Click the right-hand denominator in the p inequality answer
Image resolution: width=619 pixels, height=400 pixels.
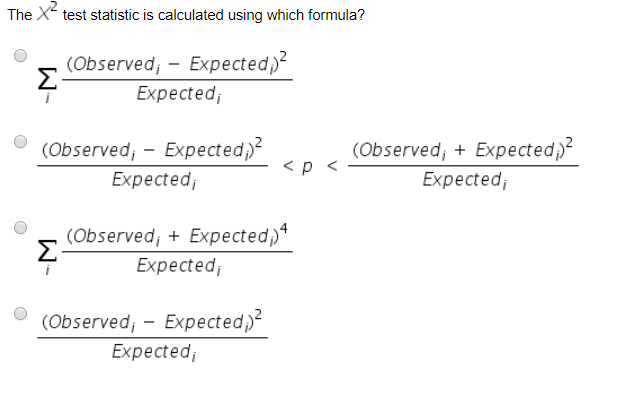464,180
